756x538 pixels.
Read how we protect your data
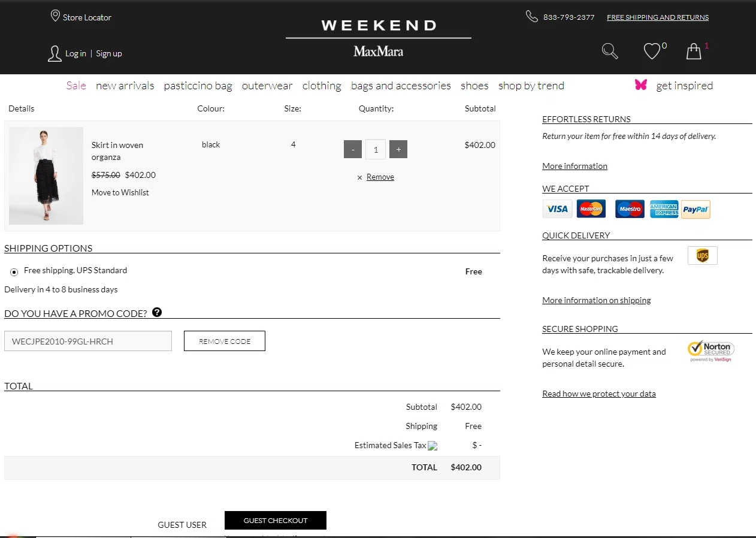(599, 394)
